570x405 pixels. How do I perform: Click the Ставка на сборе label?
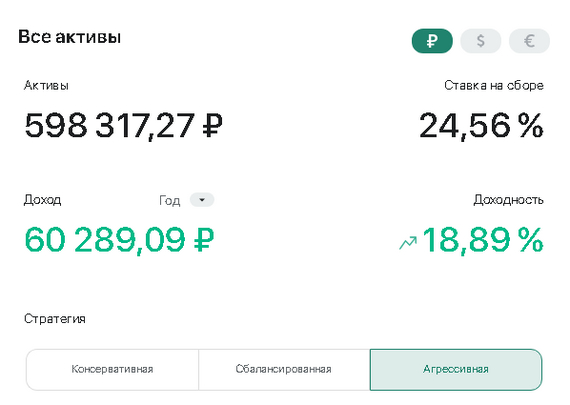[494, 85]
